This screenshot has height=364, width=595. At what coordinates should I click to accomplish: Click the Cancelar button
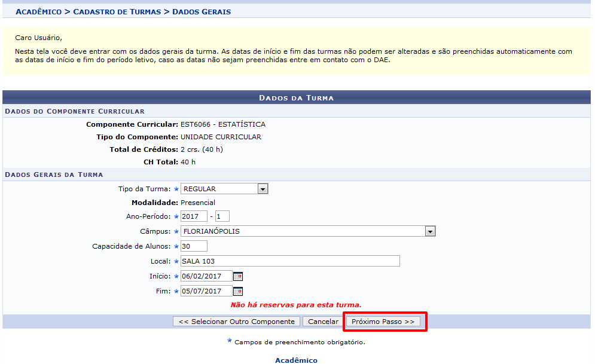point(323,322)
